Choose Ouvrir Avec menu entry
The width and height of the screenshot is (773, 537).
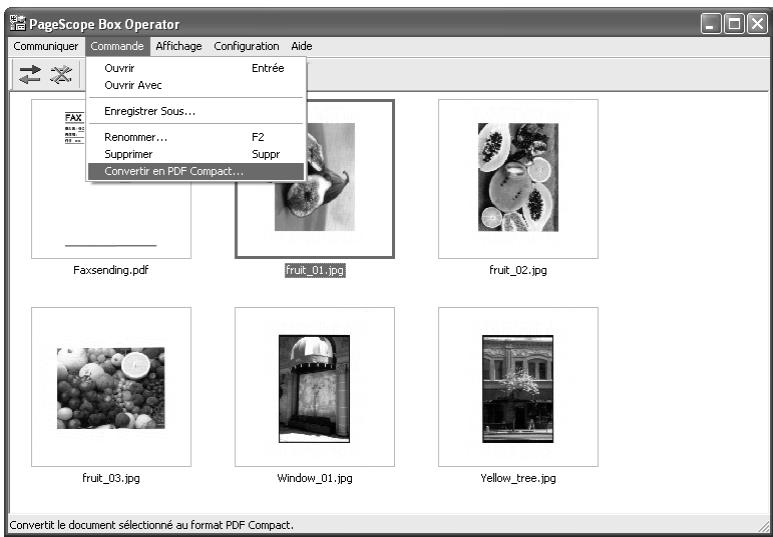point(196,85)
